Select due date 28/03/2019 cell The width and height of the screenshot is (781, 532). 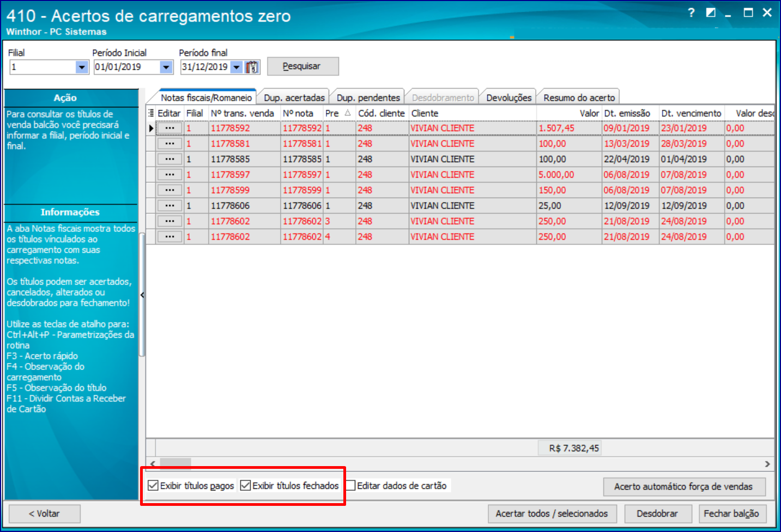click(x=692, y=144)
